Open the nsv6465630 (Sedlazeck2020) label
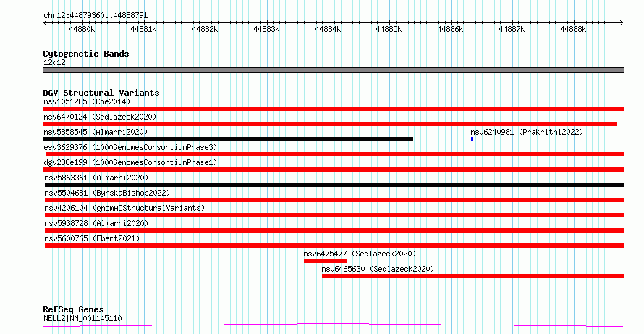The height and width of the screenshot is (334, 644). click(378, 269)
